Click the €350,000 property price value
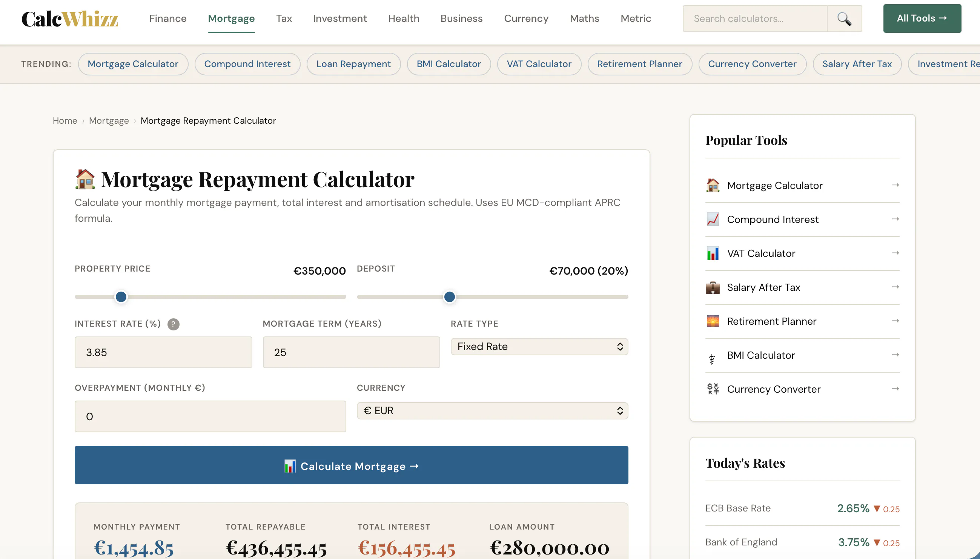Viewport: 980px width, 559px height. click(x=319, y=271)
